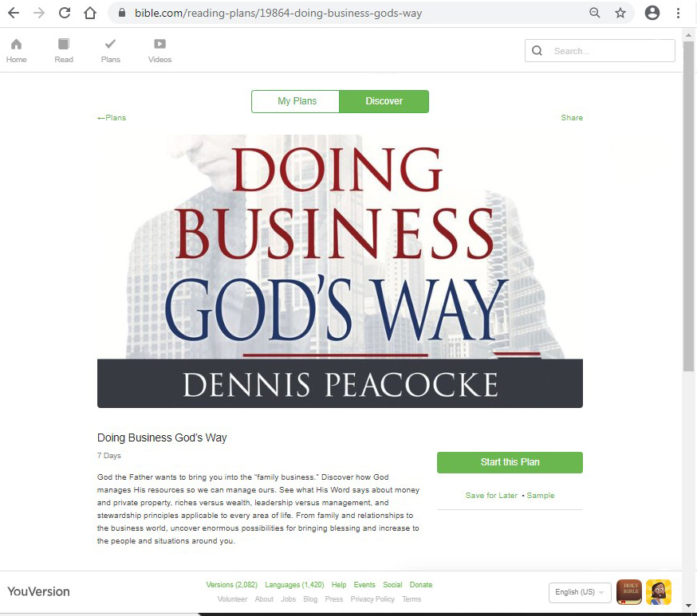Focus the Search text field
Image resolution: width=697 pixels, height=616 pixels.
click(600, 51)
